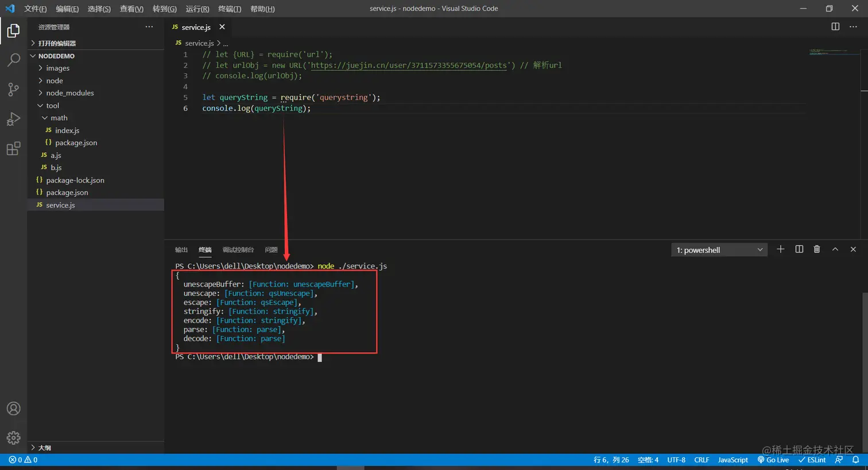This screenshot has width=868, height=470.
Task: Open the 运行(R) menu
Action: 197,9
